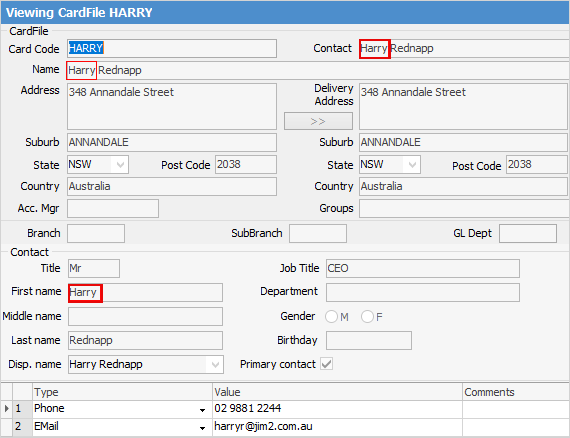570x438 pixels.
Task: Toggle the Primary contact checkbox
Action: click(326, 364)
